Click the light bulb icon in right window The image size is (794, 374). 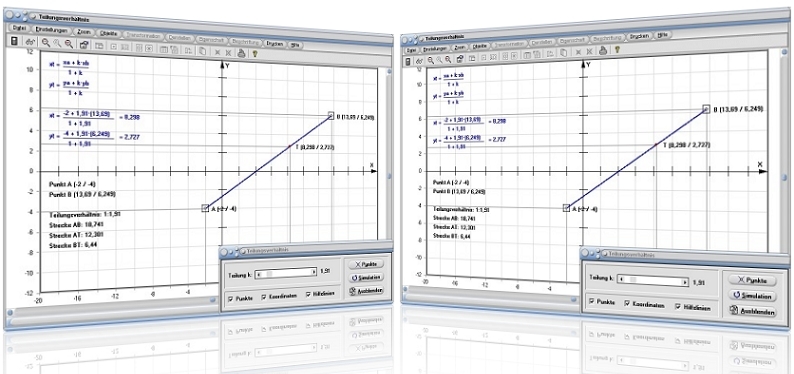(617, 49)
